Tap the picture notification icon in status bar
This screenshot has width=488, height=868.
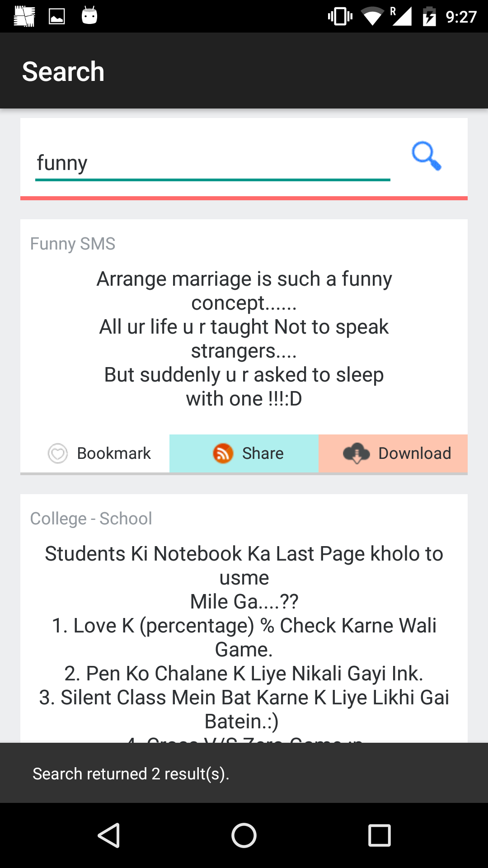56,17
